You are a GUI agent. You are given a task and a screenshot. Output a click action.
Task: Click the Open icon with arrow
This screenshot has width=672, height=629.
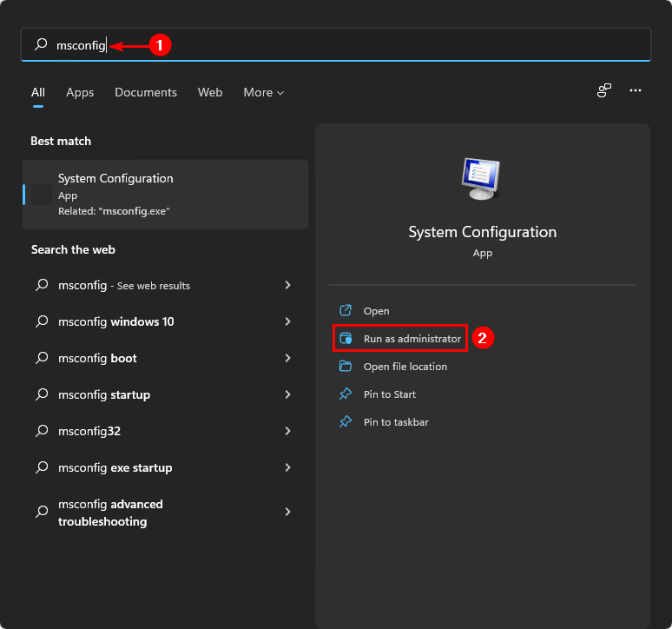point(346,310)
